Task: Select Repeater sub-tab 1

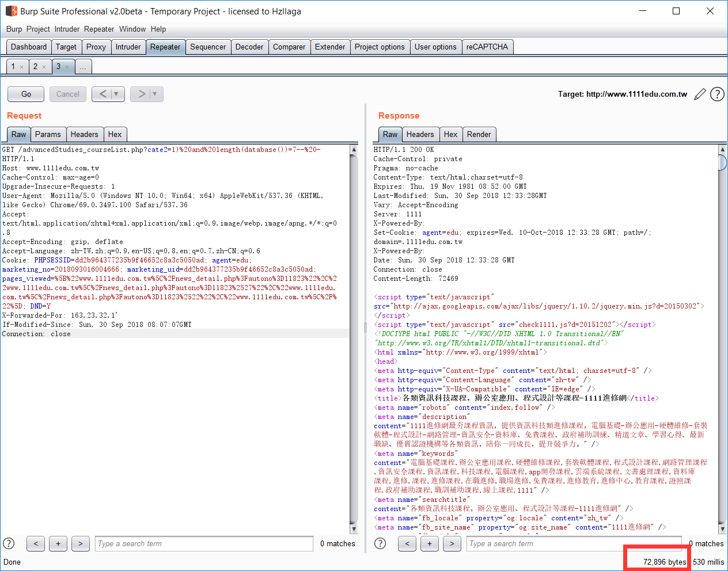Action: pyautogui.click(x=13, y=66)
